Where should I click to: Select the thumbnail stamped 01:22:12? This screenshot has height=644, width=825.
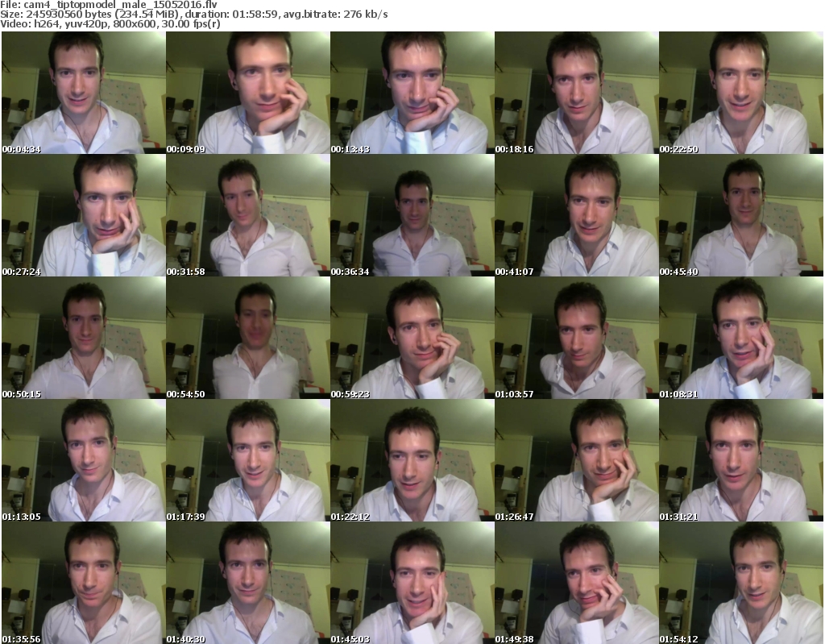tap(412, 460)
